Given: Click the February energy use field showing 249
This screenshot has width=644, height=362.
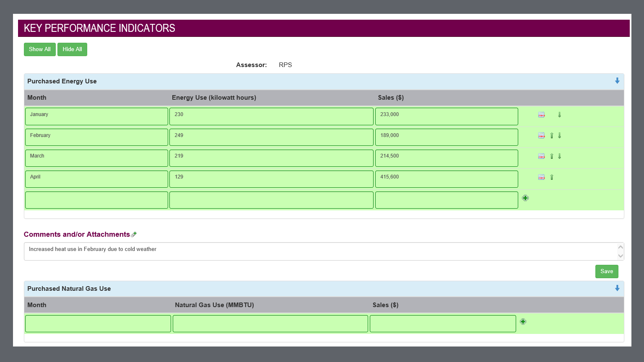Looking at the screenshot, I should point(271,137).
